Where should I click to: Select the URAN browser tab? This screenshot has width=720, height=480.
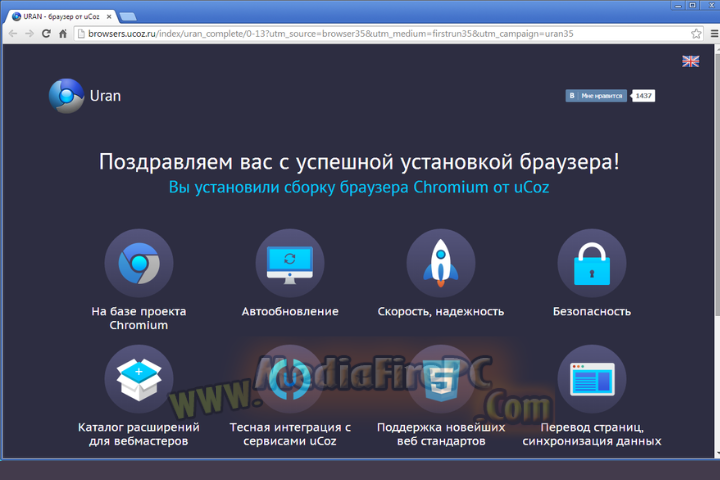pyautogui.click(x=60, y=17)
